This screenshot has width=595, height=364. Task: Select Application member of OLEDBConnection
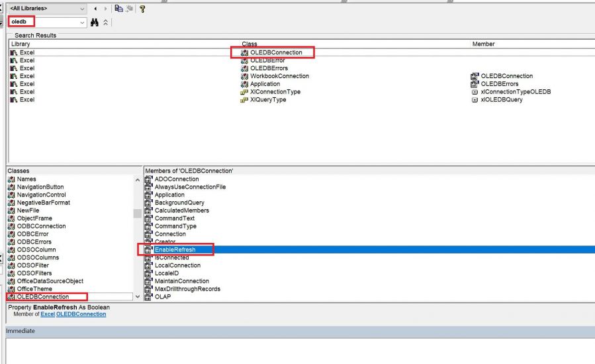(x=169, y=195)
